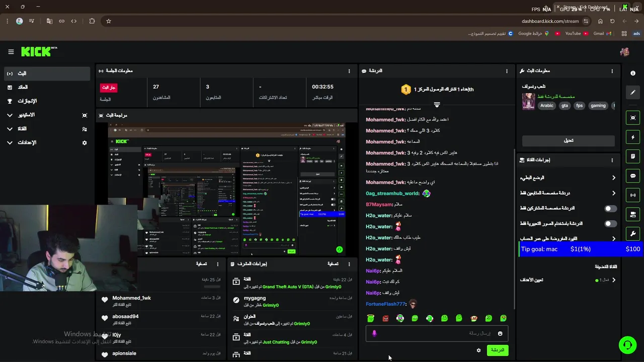The width and height of the screenshot is (644, 362).
Task: Click the B7Maysam username in chat
Action: [379, 205]
